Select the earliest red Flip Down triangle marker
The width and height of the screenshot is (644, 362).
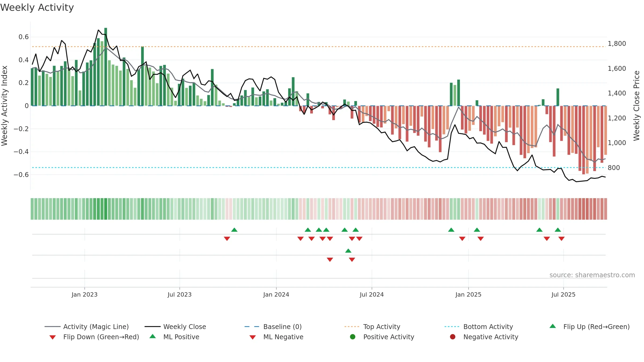click(x=227, y=239)
